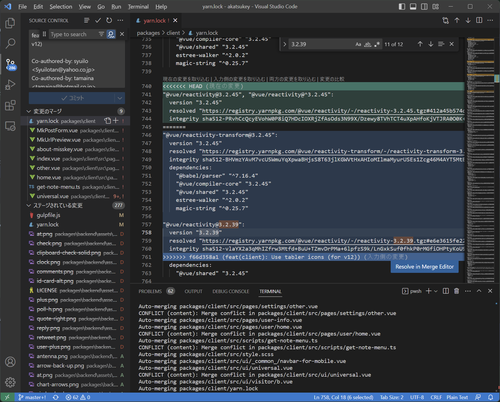Go to next change arrow in editor toolbar
The height and width of the screenshot is (402, 500).
click(x=468, y=21)
